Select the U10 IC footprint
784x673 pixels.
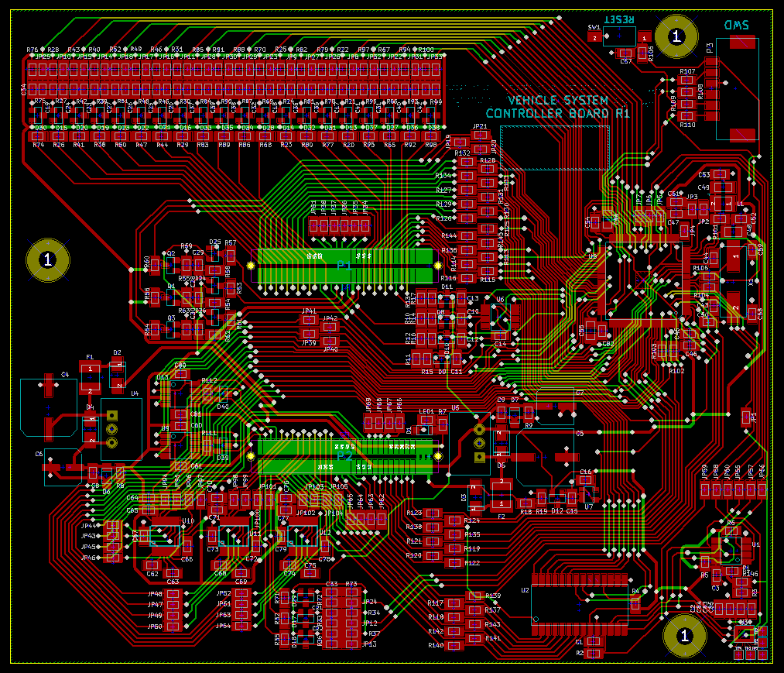[163, 534]
